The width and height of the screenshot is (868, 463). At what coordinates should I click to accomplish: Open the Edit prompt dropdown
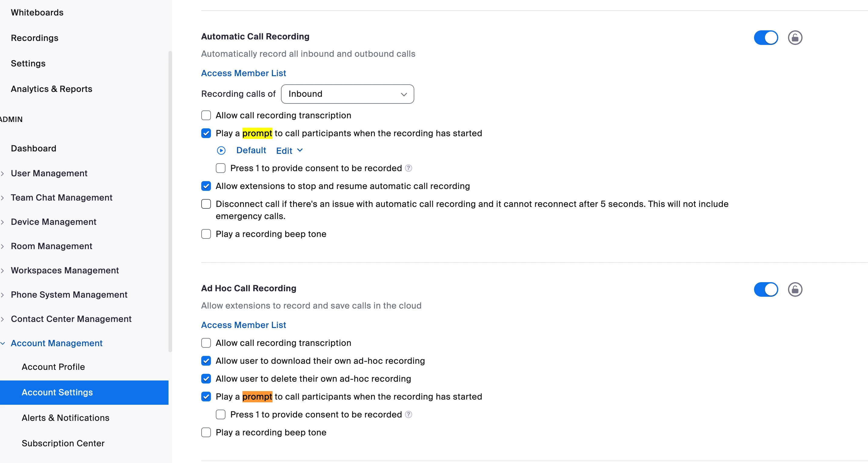coord(289,150)
